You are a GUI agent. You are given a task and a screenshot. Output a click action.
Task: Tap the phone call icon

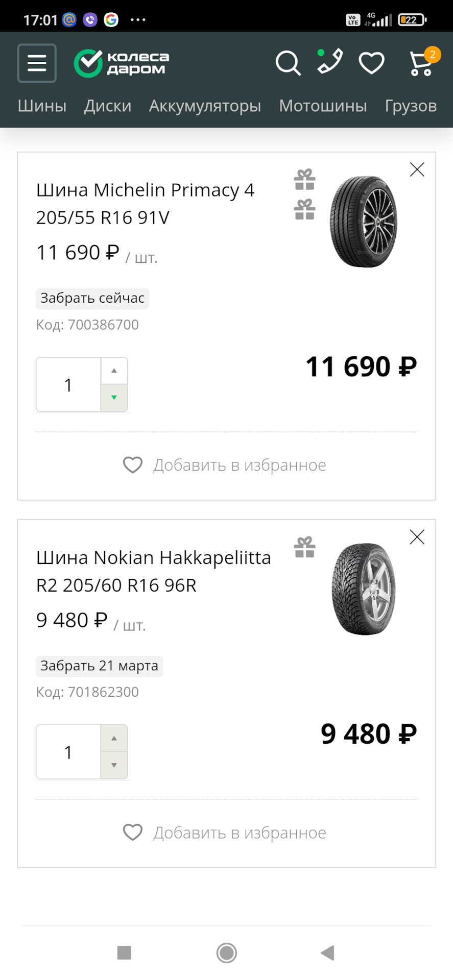pos(330,62)
